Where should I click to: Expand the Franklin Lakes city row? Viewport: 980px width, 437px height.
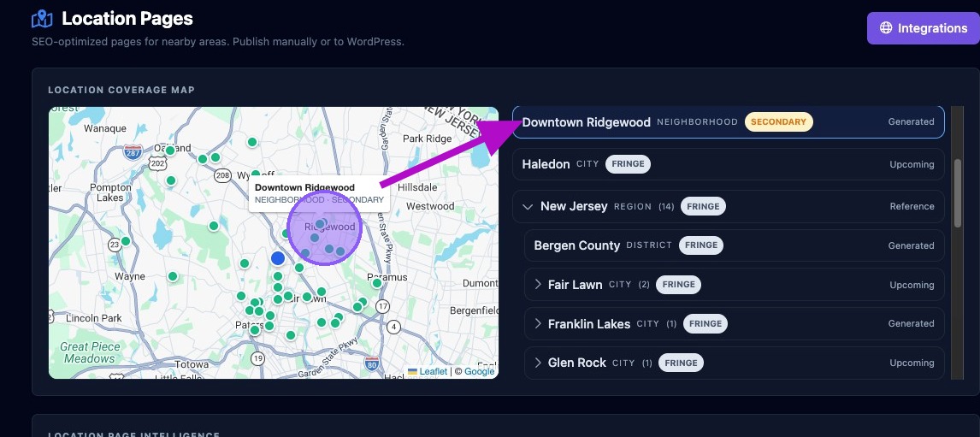click(538, 324)
